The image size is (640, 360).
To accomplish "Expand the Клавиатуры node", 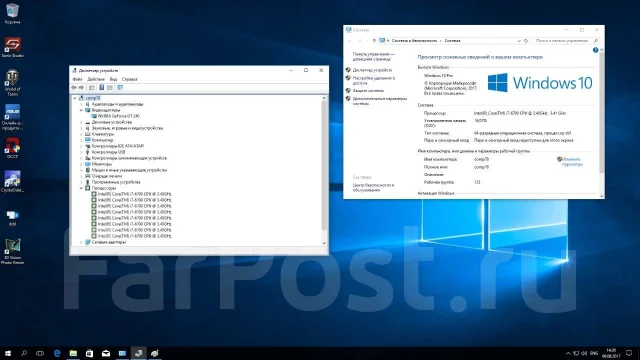I will click(81, 134).
